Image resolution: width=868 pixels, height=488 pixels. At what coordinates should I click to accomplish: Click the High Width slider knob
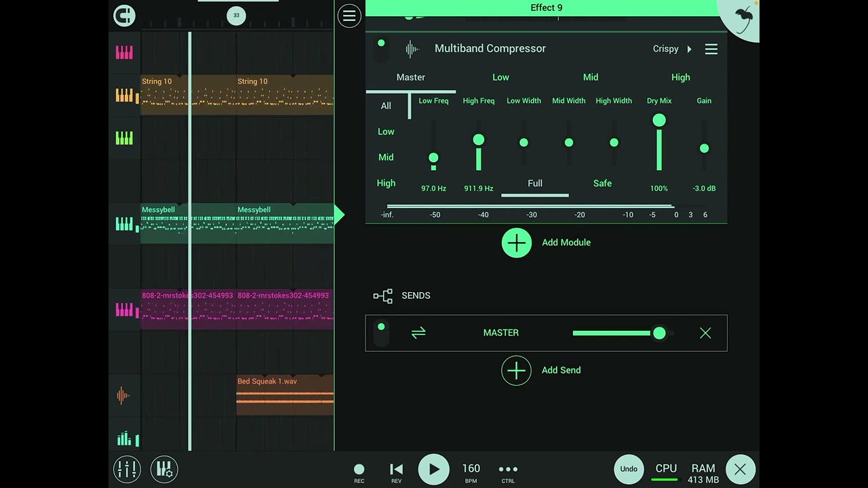[x=614, y=142]
